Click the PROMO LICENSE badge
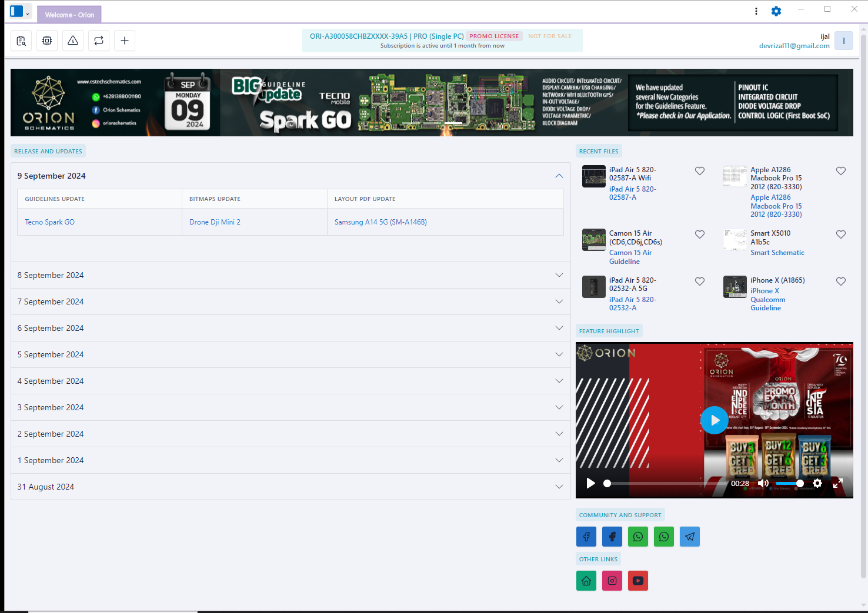 point(495,36)
